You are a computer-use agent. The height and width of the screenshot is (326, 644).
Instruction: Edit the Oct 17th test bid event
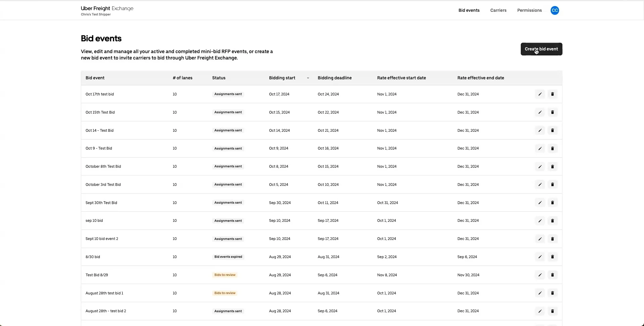point(540,94)
